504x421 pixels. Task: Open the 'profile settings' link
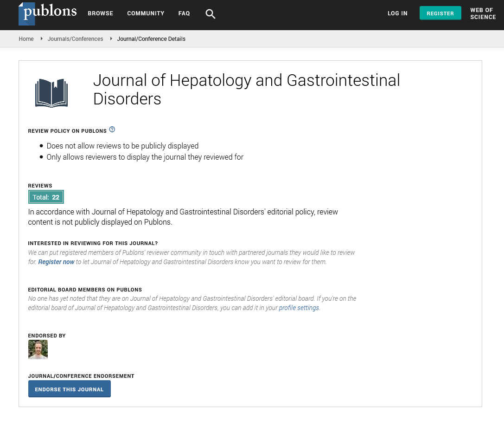pyautogui.click(x=299, y=308)
